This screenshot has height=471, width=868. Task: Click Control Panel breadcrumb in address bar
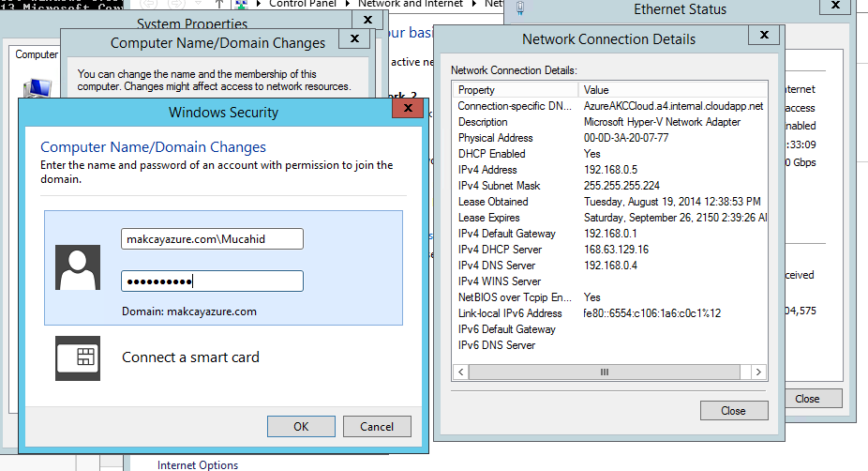point(302,4)
